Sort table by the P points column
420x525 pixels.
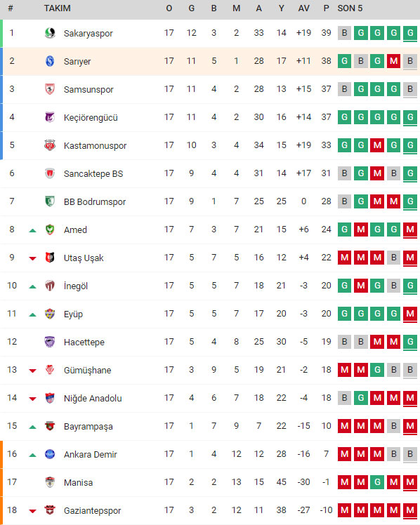(x=326, y=8)
